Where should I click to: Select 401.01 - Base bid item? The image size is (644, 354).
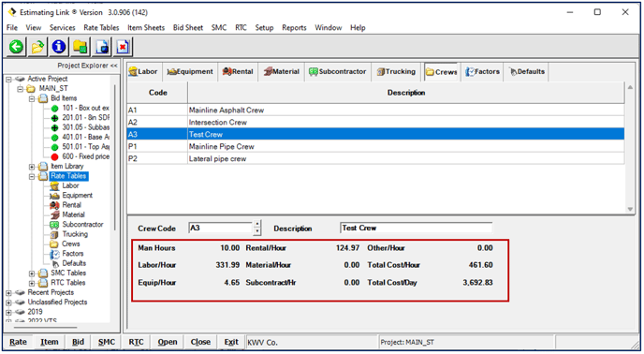pyautogui.click(x=85, y=137)
